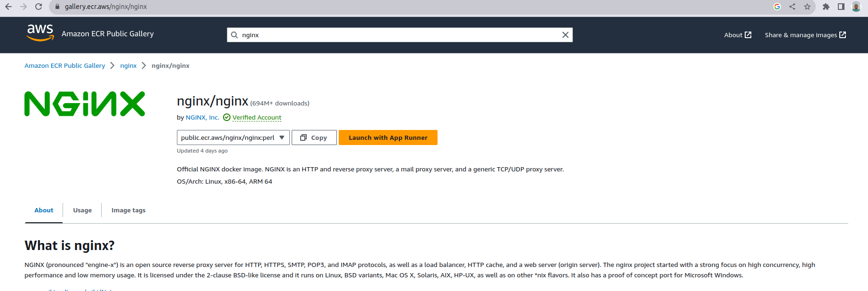The image size is (868, 291).
Task: Open Share & manage images link
Action: [x=805, y=35]
